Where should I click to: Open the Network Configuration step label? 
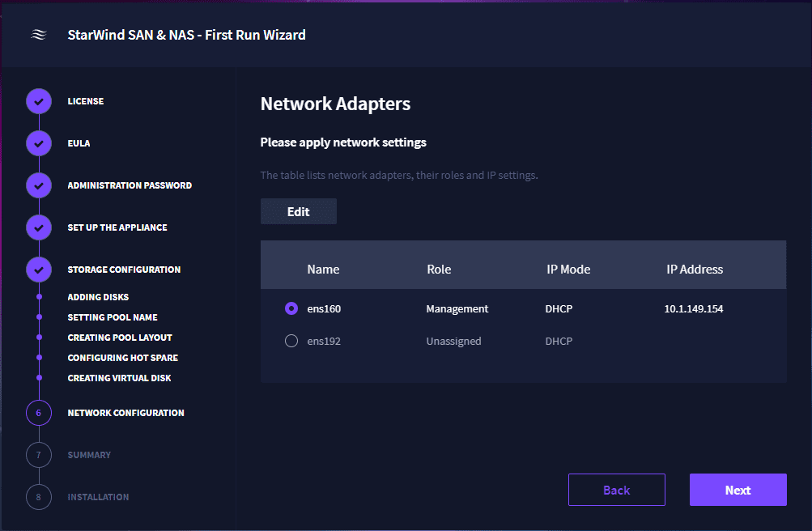point(125,413)
